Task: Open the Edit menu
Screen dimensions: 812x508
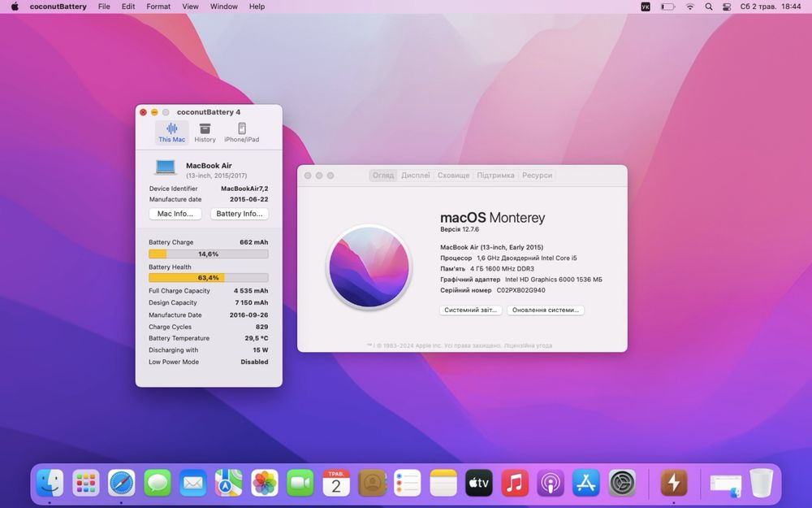Action: click(x=128, y=7)
